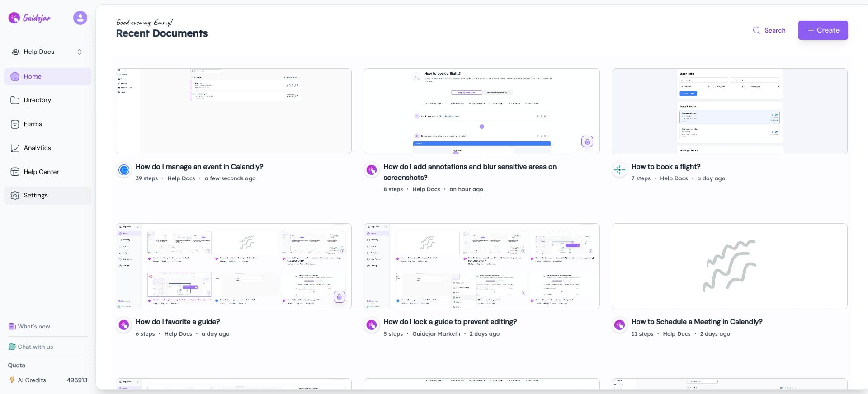
Task: Open the "How do I favorite a guide?" title
Action: click(178, 322)
